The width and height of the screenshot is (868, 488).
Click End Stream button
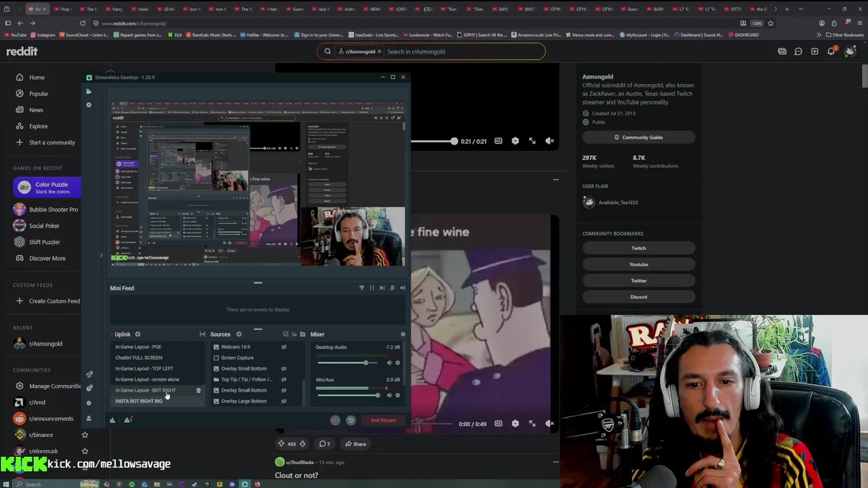point(383,420)
